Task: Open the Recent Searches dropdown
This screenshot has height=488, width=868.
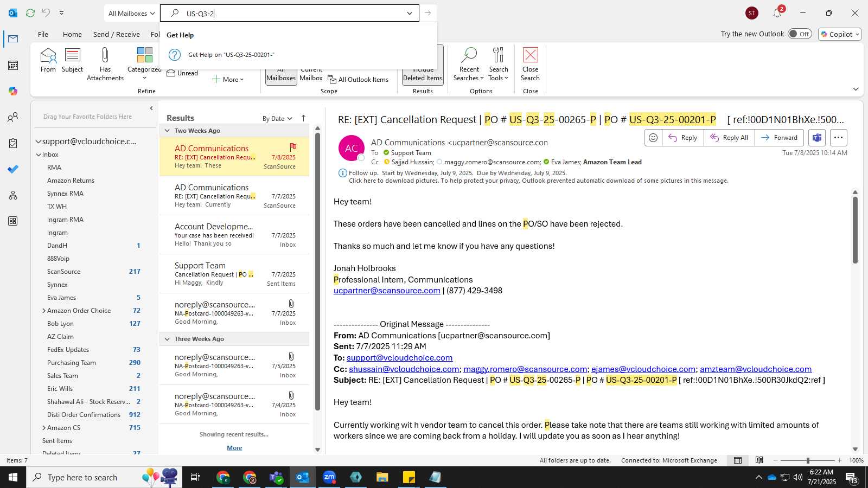Action: [x=469, y=64]
